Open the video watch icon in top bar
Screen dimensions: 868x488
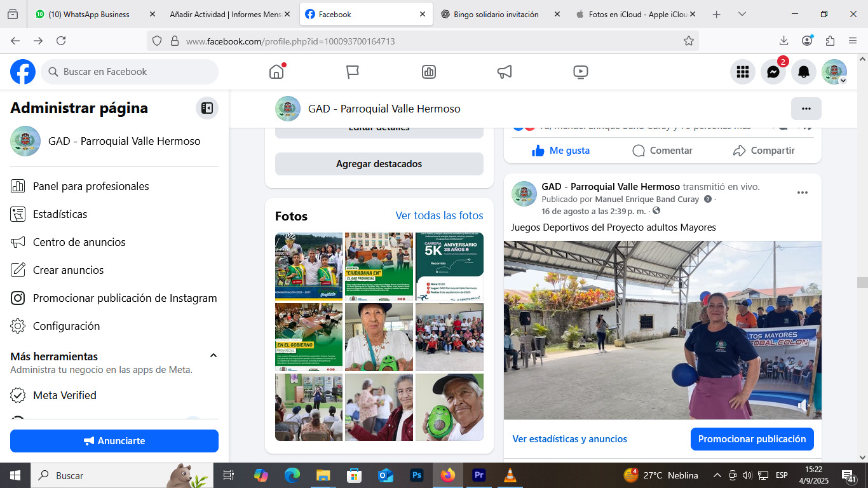[x=580, y=72]
